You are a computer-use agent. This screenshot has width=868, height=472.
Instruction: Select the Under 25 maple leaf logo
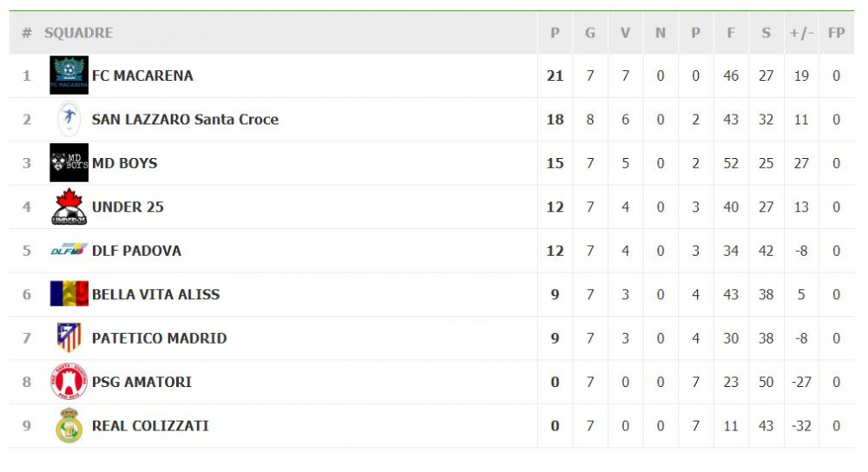[69, 206]
